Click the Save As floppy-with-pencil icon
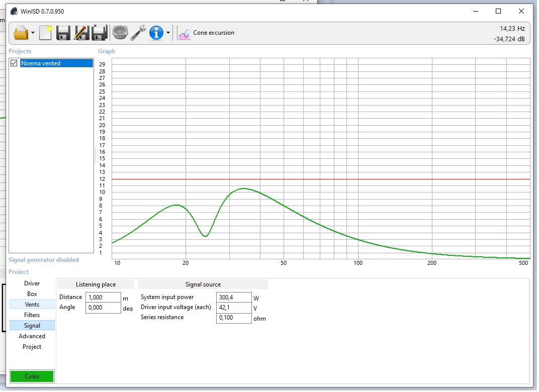This screenshot has width=539, height=392. pyautogui.click(x=81, y=33)
